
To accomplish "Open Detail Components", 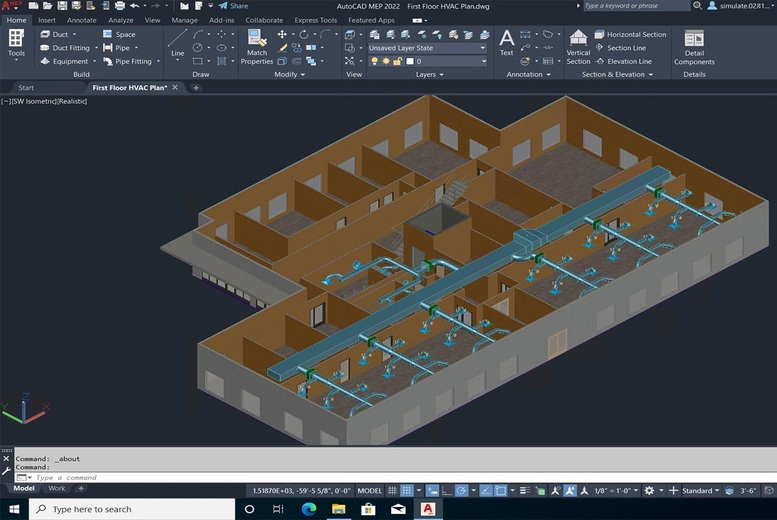I will (x=694, y=48).
